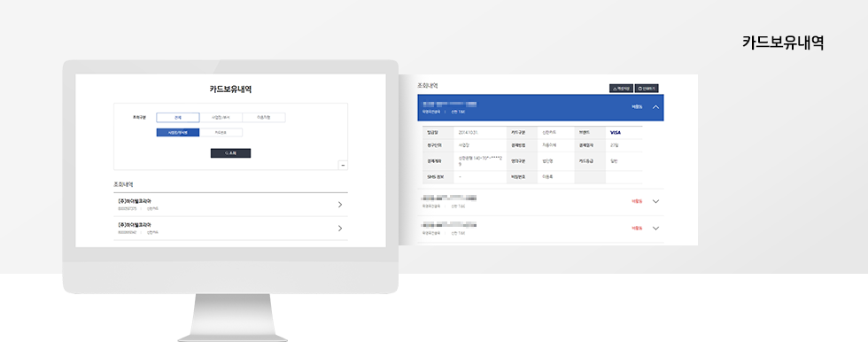Open the first (주)하이텔코리아 entry arrow
Viewport: 868px width, 342px height.
click(x=340, y=205)
